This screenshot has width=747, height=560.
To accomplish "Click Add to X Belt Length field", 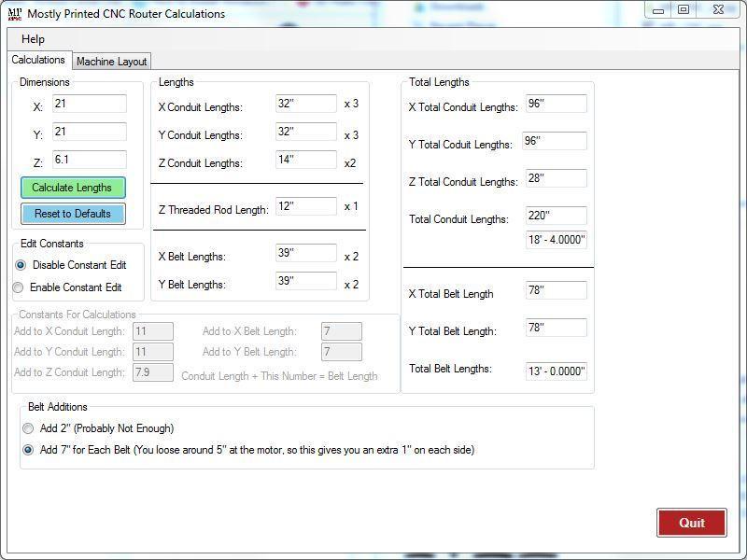I will [x=342, y=331].
